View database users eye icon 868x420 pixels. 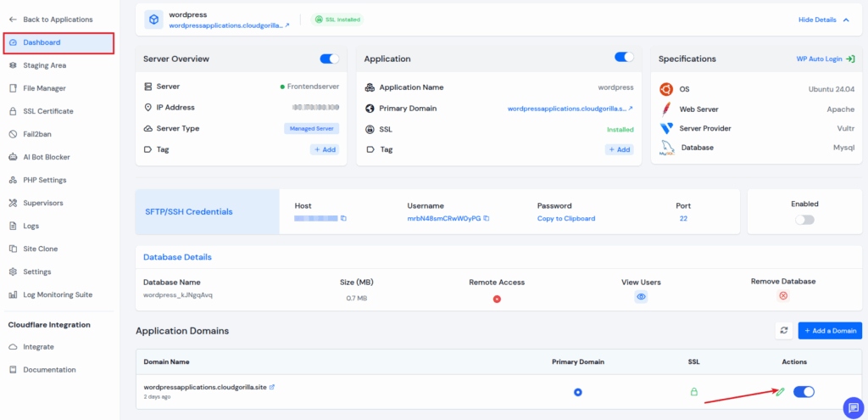point(641,297)
